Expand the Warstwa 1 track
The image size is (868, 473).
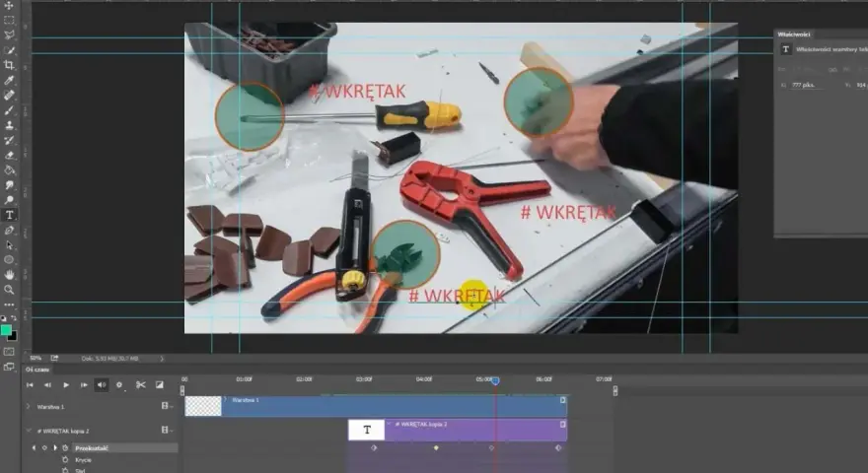(29, 406)
